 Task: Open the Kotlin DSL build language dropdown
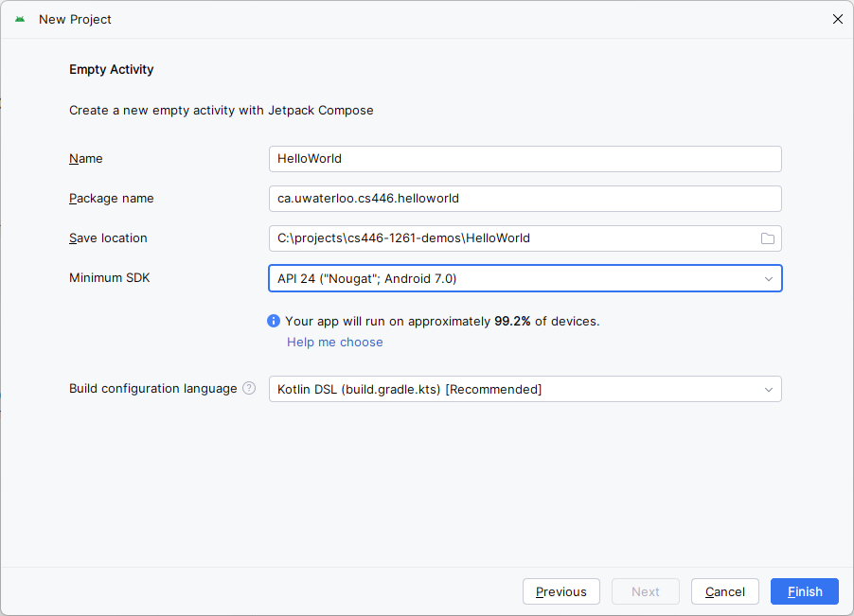pyautogui.click(x=511, y=389)
